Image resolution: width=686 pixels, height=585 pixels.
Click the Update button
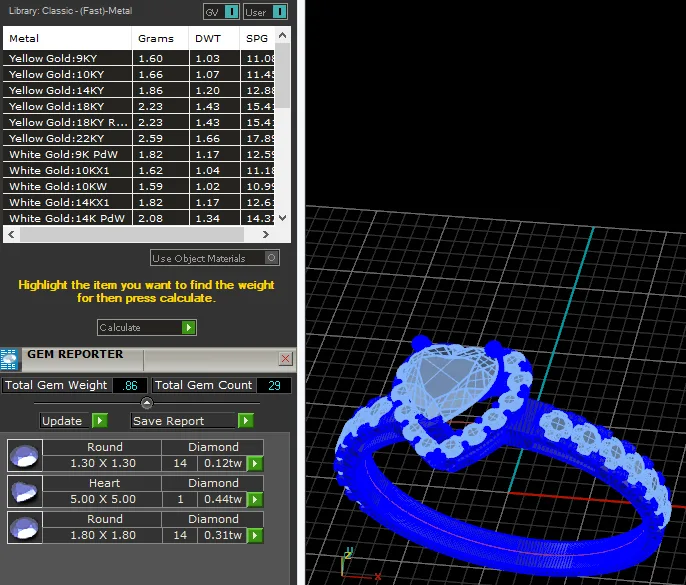pos(74,421)
